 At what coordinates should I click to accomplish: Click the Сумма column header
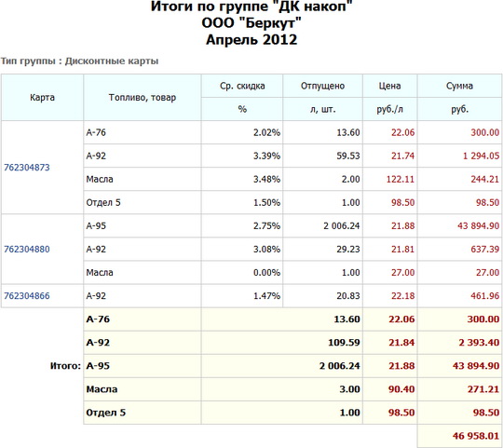coord(459,86)
